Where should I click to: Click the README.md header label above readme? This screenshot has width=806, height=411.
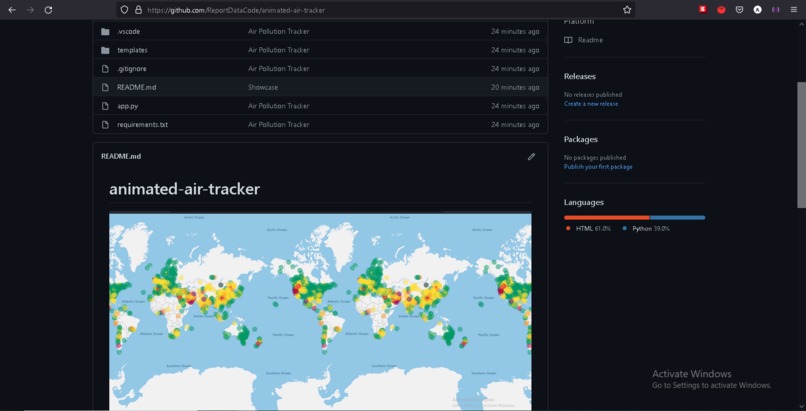click(x=121, y=156)
